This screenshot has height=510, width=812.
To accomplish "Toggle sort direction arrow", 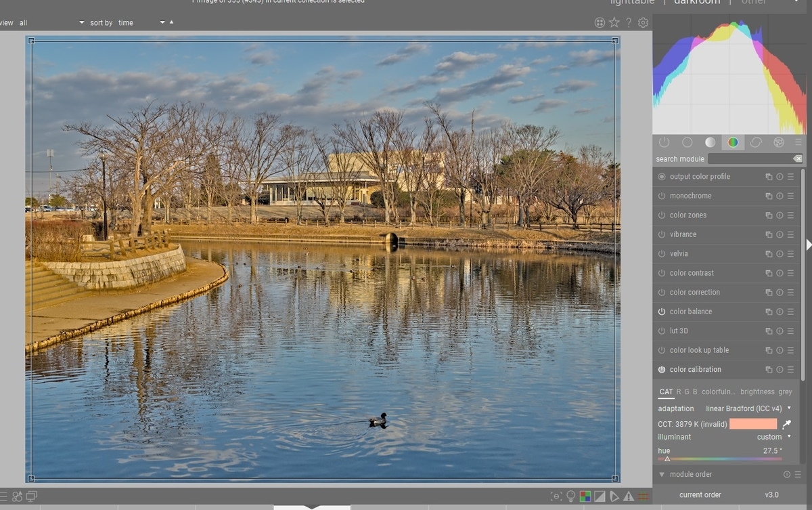I will click(x=171, y=22).
